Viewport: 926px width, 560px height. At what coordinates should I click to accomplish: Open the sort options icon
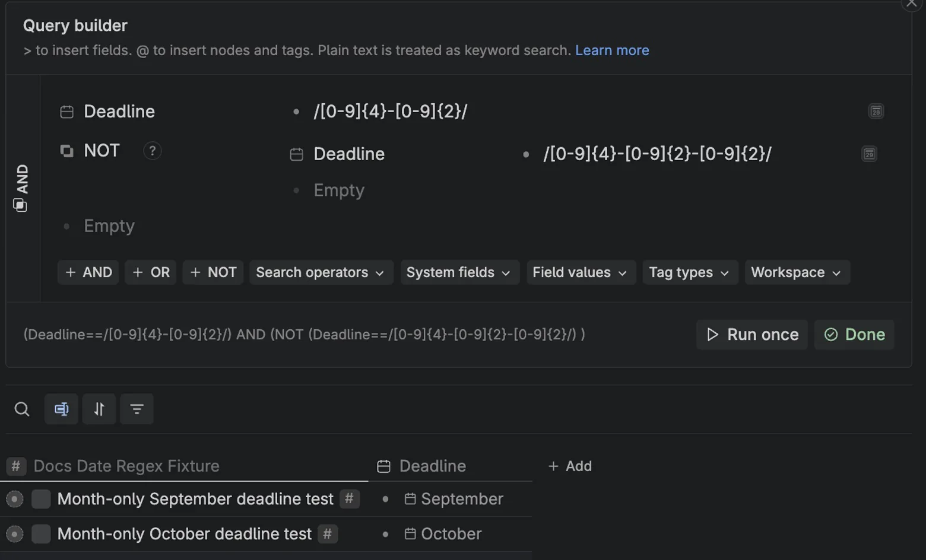99,409
